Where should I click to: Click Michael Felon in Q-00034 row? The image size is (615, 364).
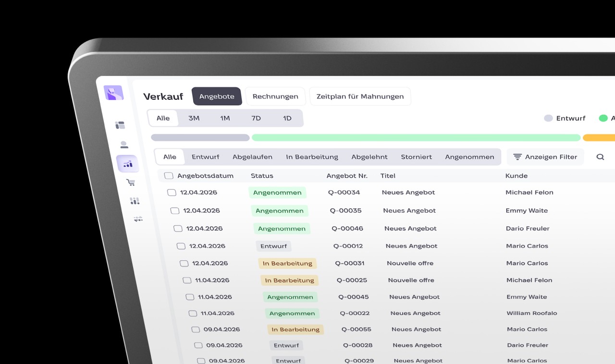(x=529, y=193)
